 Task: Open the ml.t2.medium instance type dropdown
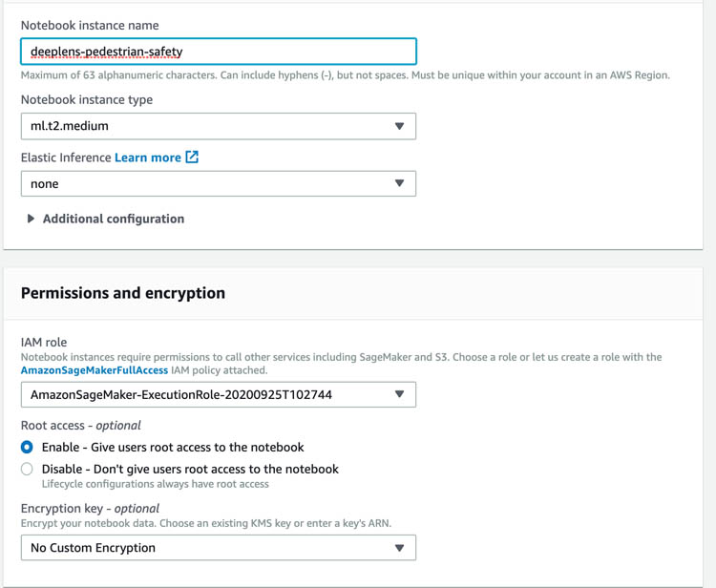coord(219,126)
